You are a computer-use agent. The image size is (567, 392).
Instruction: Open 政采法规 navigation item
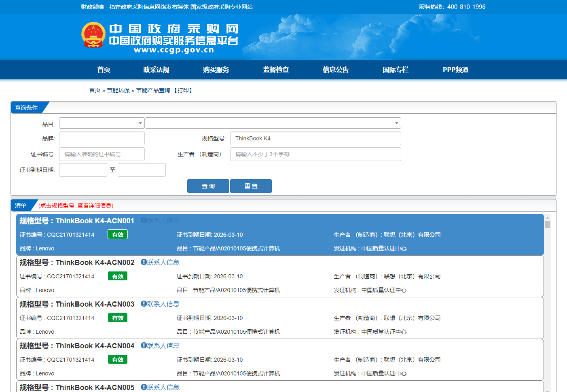click(x=156, y=70)
